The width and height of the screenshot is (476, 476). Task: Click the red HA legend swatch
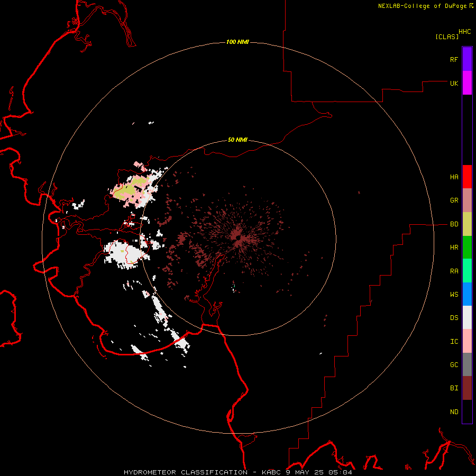(x=467, y=177)
